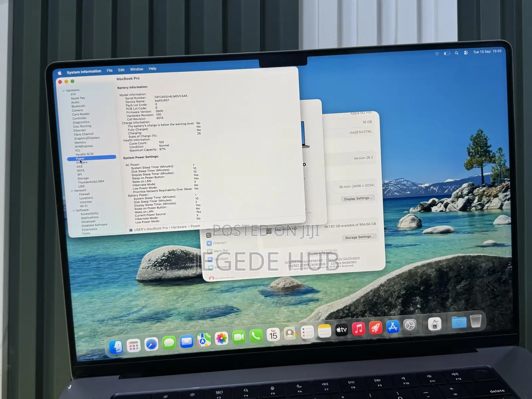Screen dimensions: 532x399
Task: Collapse the Hardware section in sidebar
Action: [x=64, y=90]
